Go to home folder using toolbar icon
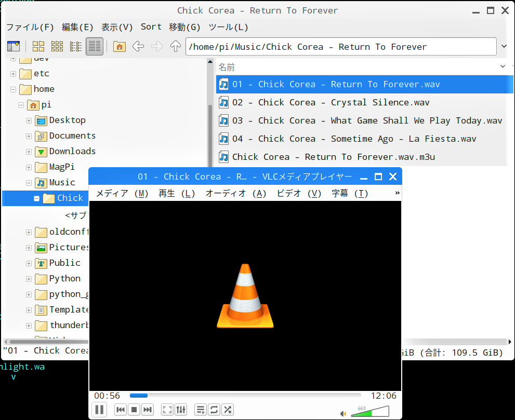Screen dimensions: 515x420 click(x=119, y=46)
